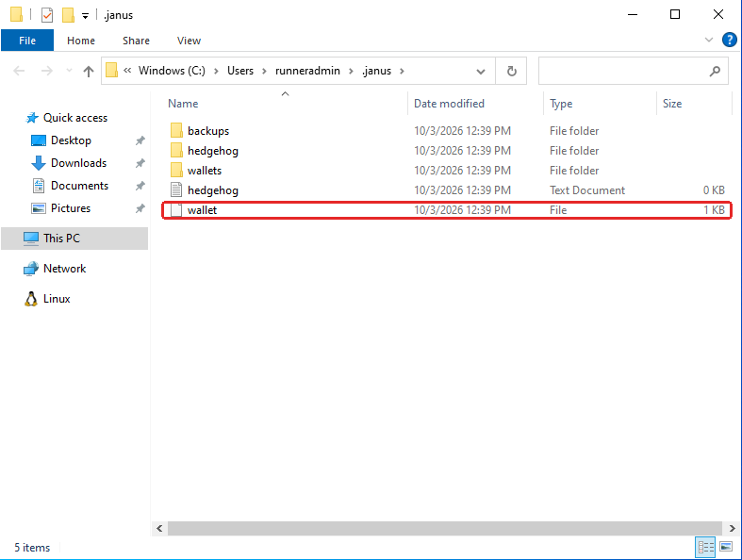The width and height of the screenshot is (742, 560).
Task: Expand the chevron after runneradmin breadcrumb
Action: coord(351,71)
